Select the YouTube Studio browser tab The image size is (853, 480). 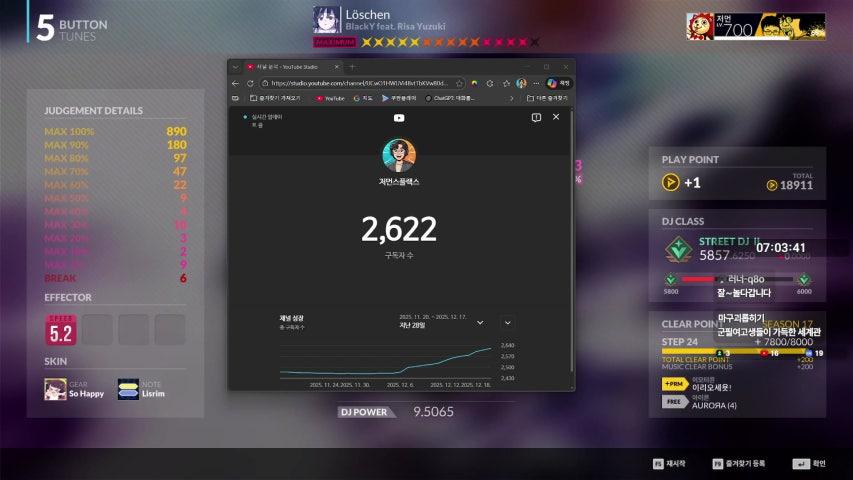(x=290, y=66)
